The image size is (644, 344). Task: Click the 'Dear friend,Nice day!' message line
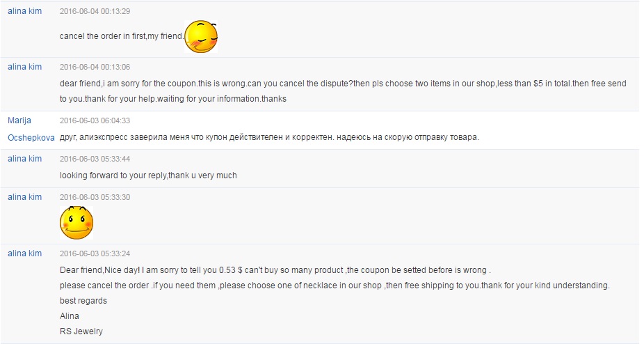click(275, 270)
